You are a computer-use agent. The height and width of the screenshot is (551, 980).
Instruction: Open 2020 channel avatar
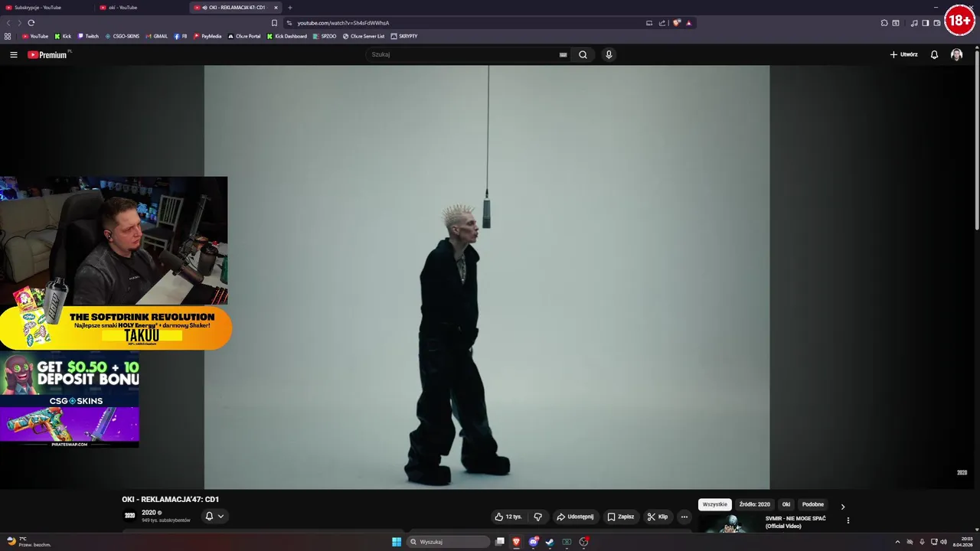coord(129,516)
